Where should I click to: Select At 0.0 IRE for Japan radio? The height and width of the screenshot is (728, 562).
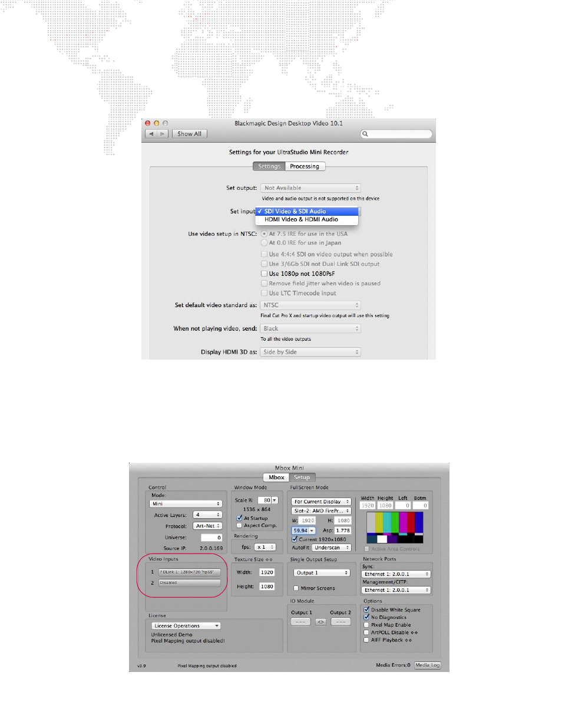[x=265, y=243]
